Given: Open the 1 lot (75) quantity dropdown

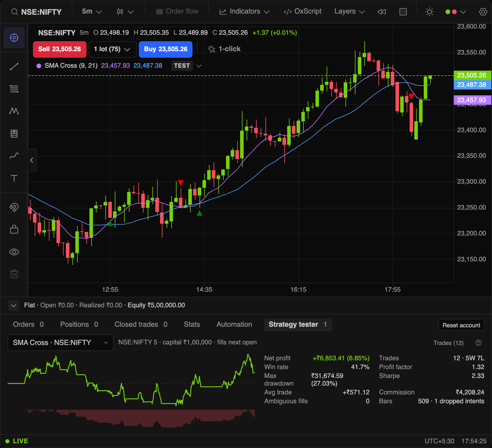Looking at the screenshot, I should pyautogui.click(x=112, y=49).
